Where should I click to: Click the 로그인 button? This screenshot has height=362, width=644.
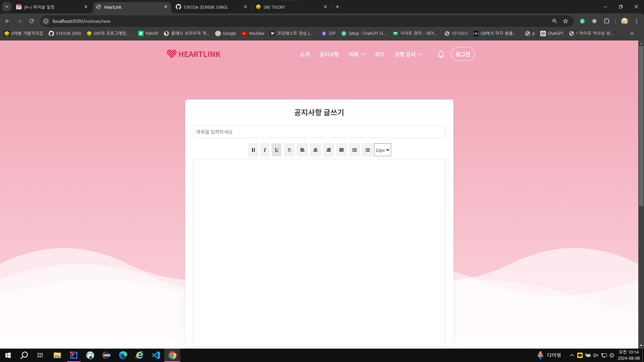click(463, 54)
